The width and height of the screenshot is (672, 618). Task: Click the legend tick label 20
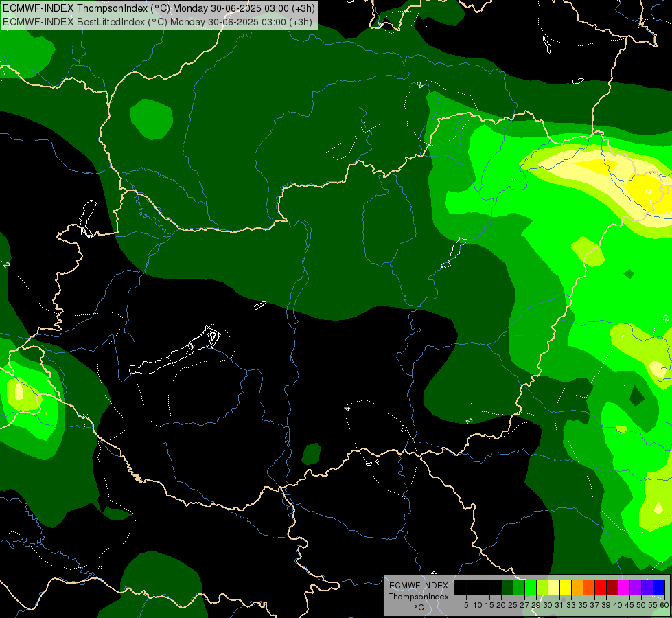pos(501,605)
